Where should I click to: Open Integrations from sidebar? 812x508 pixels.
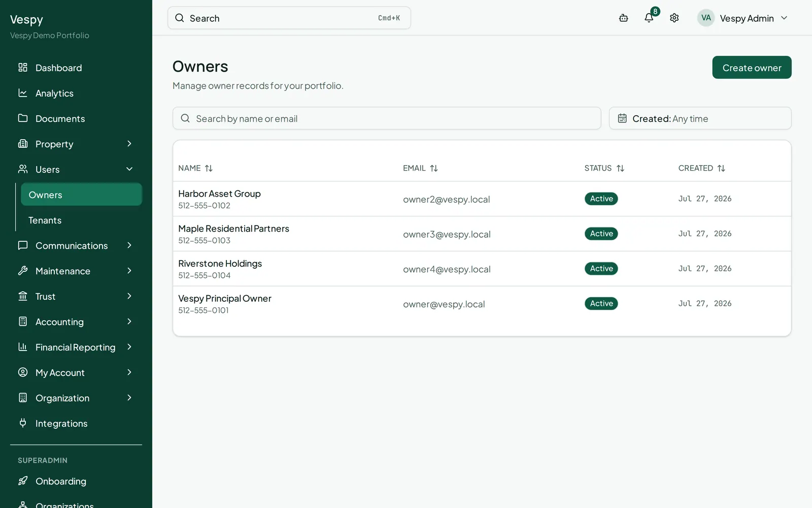coord(76,423)
